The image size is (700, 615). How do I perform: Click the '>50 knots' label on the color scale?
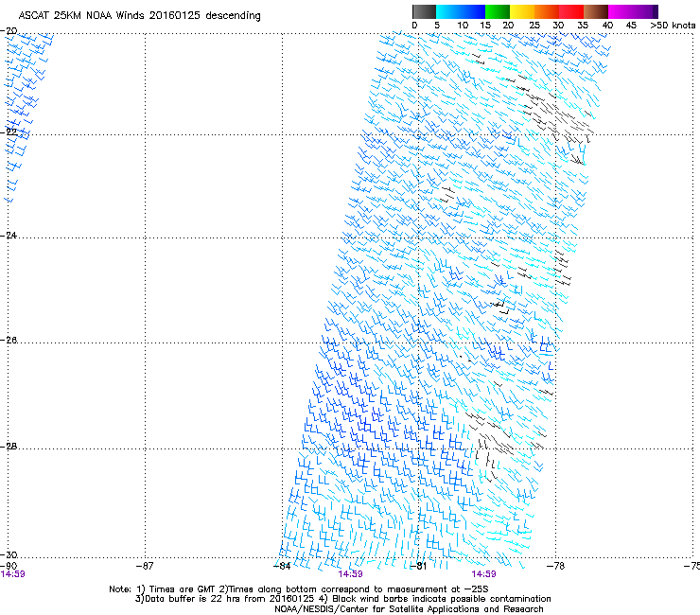tap(673, 26)
